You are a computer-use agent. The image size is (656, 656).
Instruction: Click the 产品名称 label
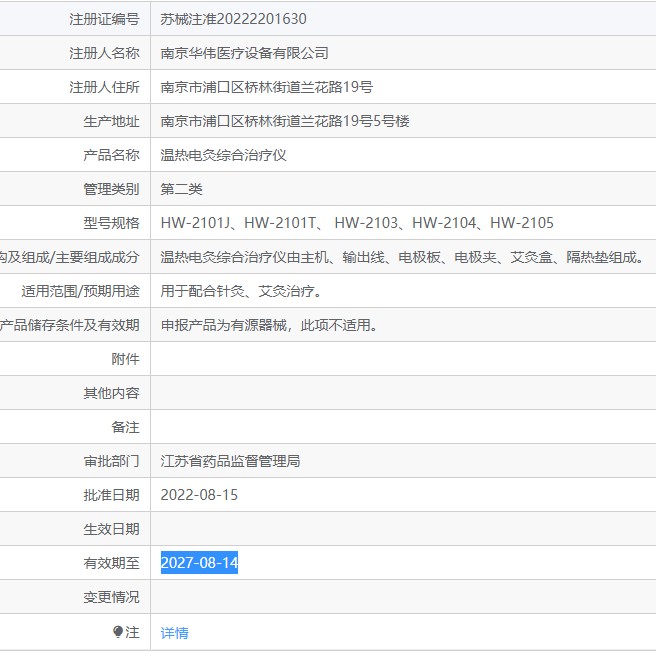(111, 155)
